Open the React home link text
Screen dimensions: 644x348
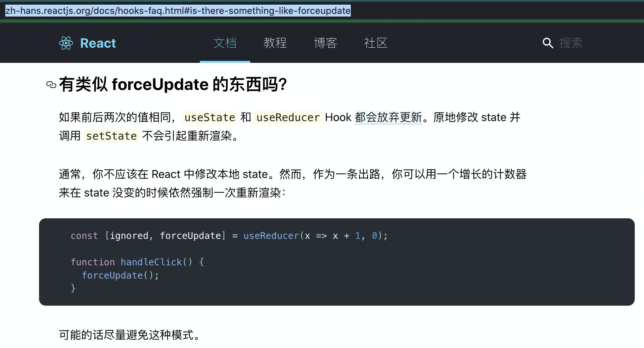98,43
